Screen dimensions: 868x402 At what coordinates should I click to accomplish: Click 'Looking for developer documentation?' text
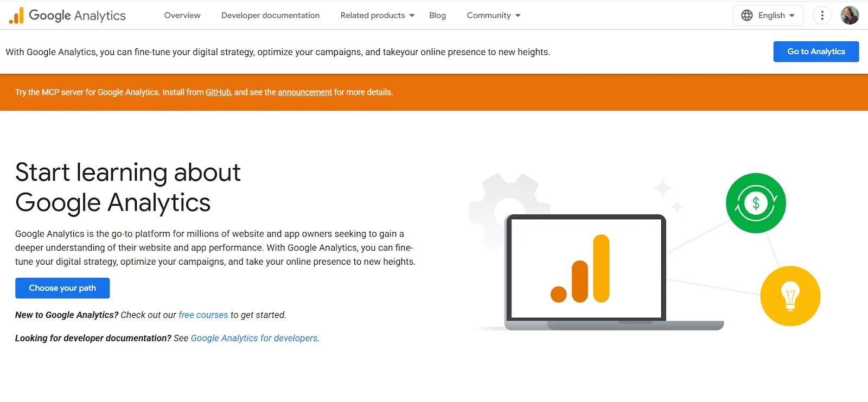click(93, 338)
